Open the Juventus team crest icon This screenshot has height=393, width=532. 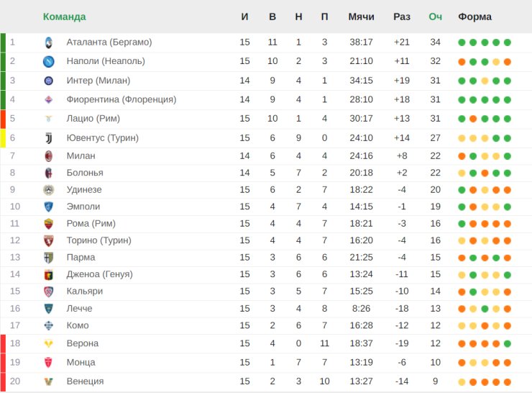pos(48,138)
